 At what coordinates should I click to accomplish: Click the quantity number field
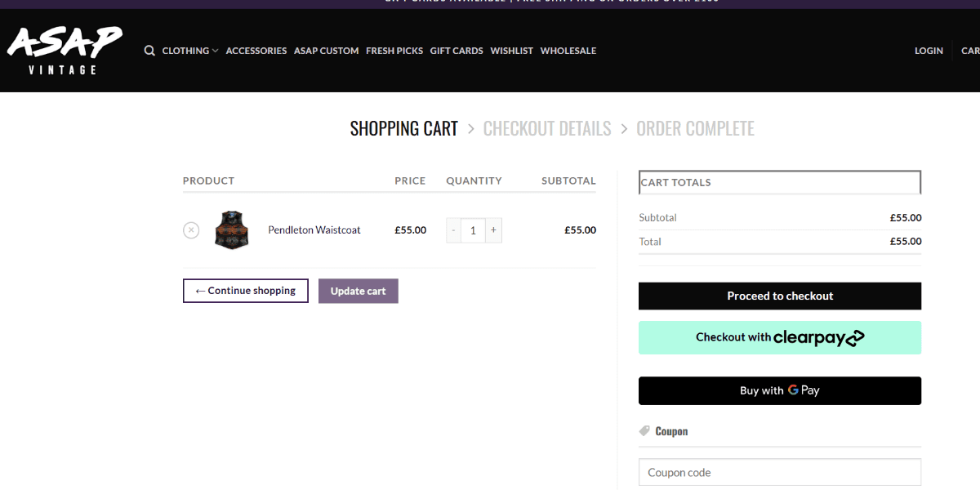[x=473, y=230]
